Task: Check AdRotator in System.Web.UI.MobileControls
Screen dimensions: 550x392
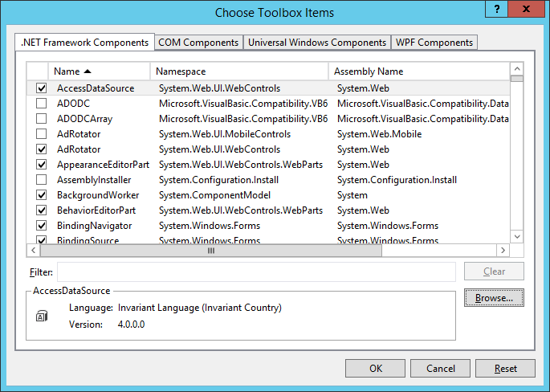Action: pyautogui.click(x=42, y=133)
